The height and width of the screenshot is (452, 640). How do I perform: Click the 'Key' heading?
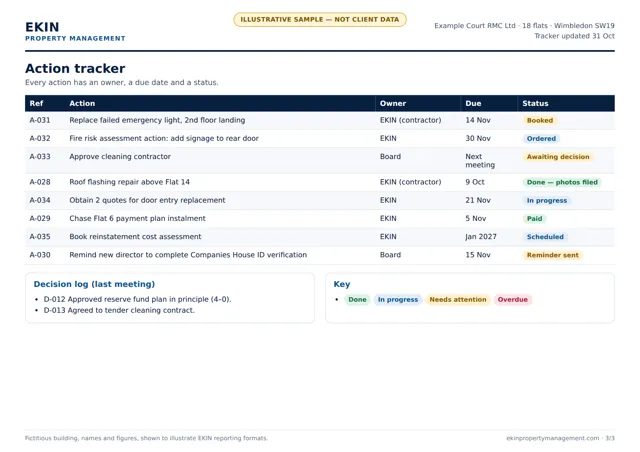click(342, 284)
